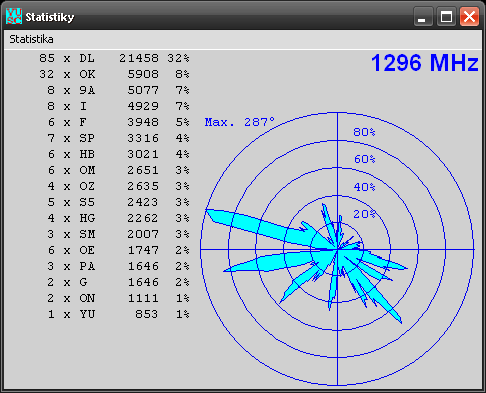Minimize the Statistiky window
The image size is (486, 393).
(423, 16)
